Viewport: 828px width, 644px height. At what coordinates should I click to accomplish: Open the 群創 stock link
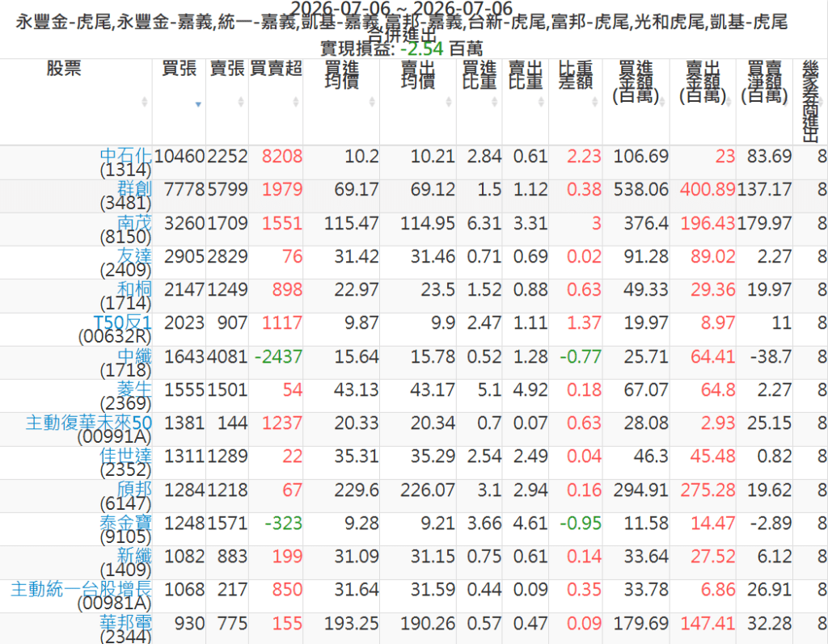(x=134, y=188)
